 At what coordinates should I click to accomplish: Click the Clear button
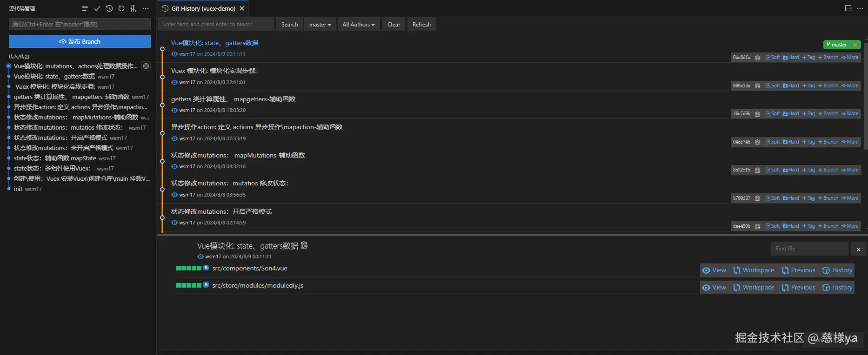tap(394, 25)
